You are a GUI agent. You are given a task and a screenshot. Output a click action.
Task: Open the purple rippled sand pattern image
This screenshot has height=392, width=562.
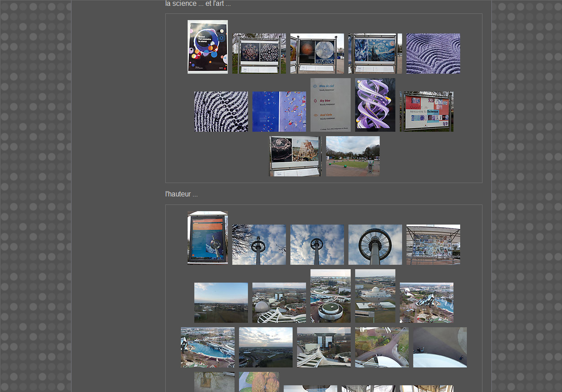coord(433,53)
